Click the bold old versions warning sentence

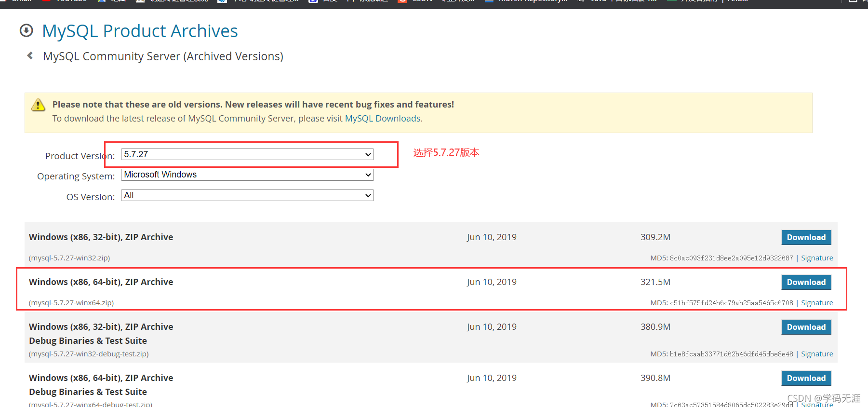[x=253, y=105]
